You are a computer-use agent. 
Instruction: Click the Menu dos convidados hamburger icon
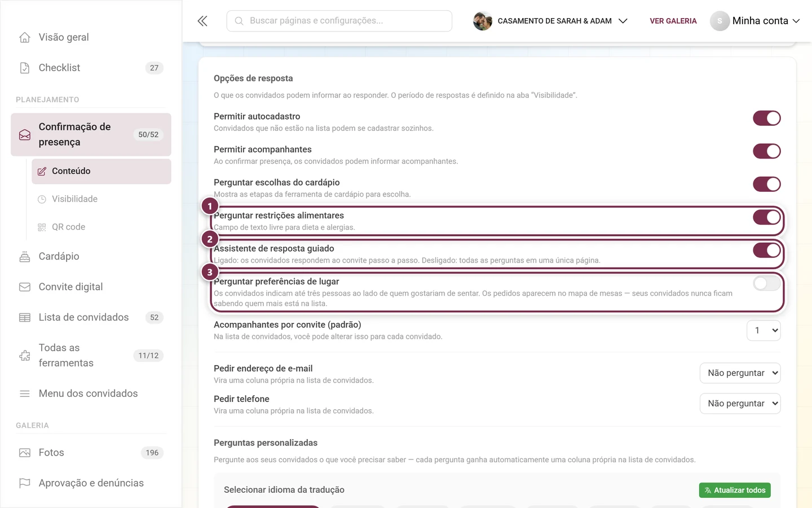(25, 393)
